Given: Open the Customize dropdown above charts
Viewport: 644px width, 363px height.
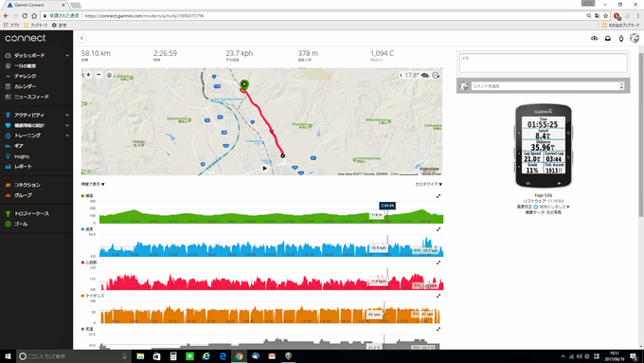Looking at the screenshot, I should pyautogui.click(x=428, y=184).
